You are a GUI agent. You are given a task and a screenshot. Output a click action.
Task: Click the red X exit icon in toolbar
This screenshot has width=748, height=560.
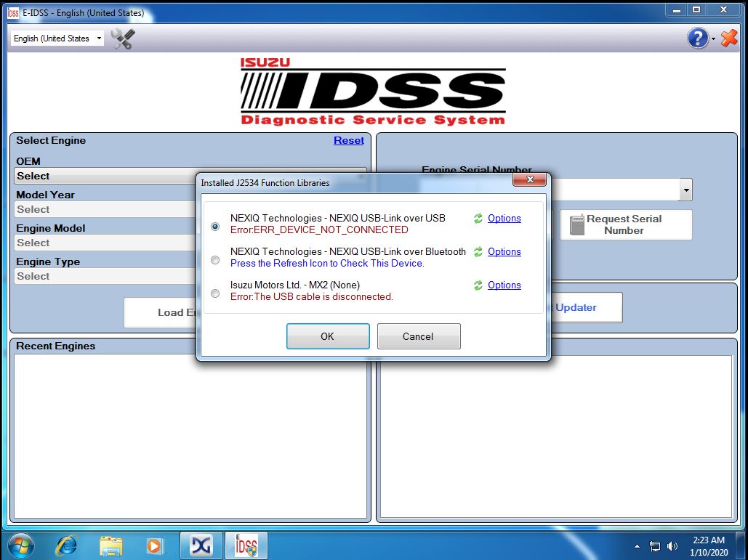click(x=729, y=38)
